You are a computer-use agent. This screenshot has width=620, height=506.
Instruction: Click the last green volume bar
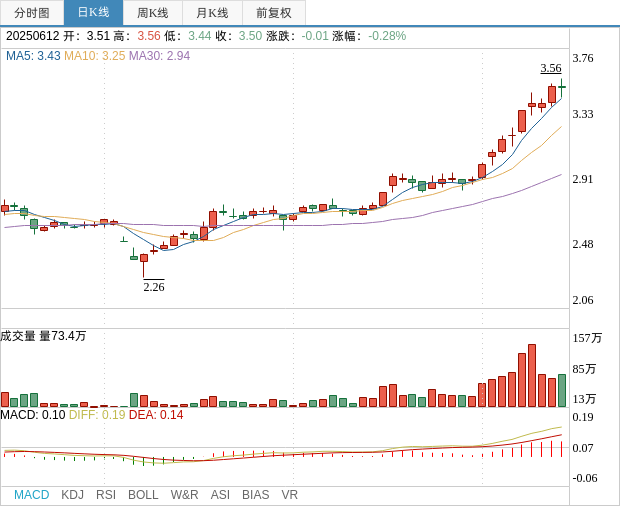click(562, 391)
